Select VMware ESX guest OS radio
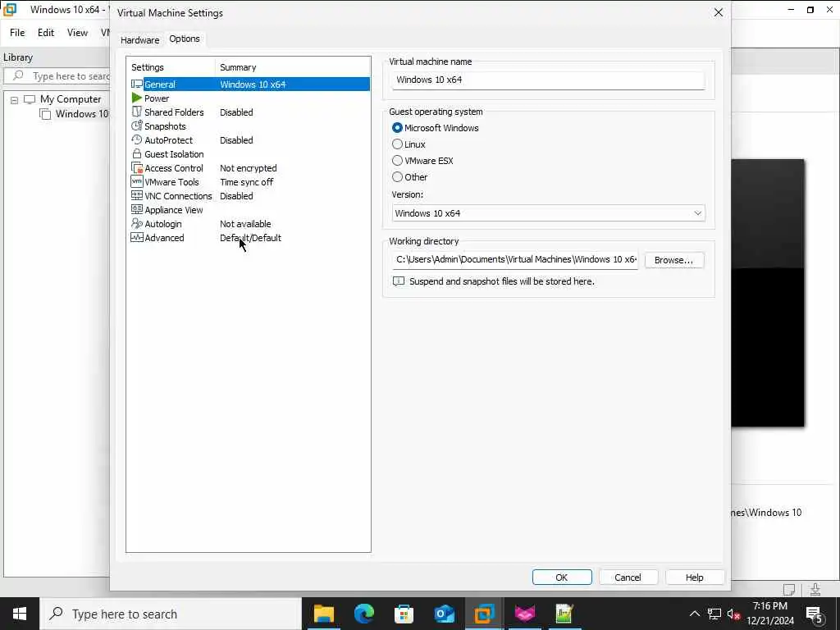Viewport: 840px width, 630px height. (397, 160)
